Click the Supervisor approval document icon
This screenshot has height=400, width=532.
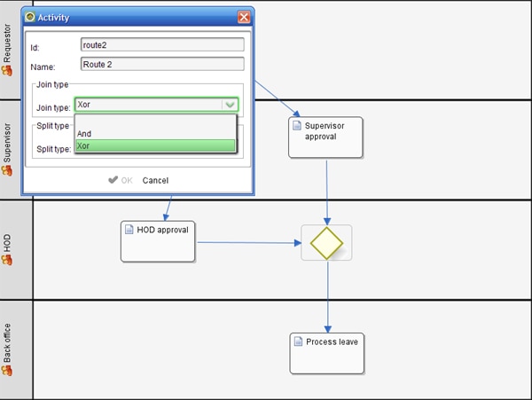point(297,126)
